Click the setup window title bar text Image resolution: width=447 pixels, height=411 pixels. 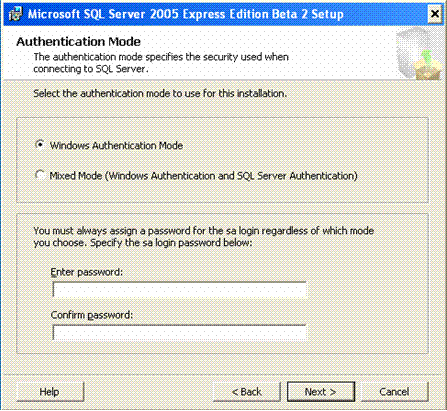pos(186,14)
